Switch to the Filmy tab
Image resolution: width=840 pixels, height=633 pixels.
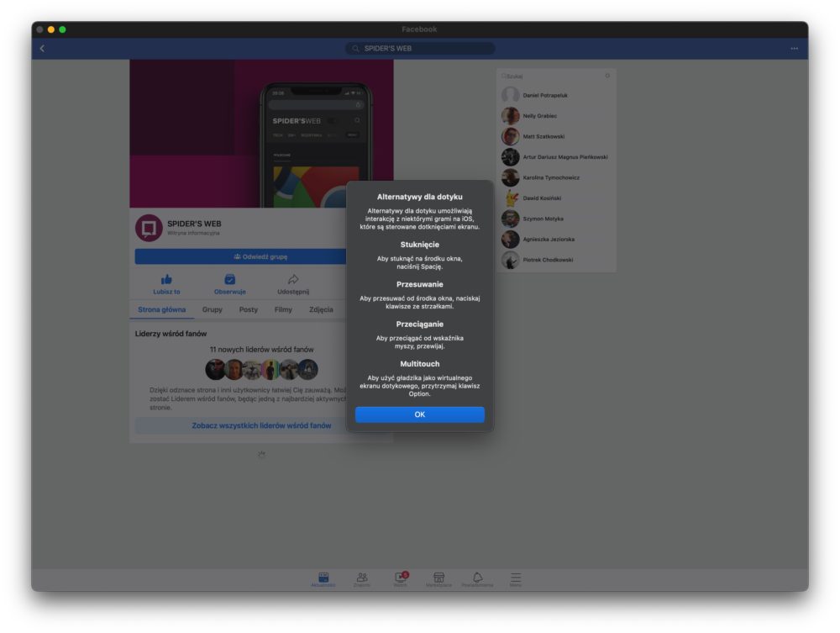pyautogui.click(x=283, y=310)
